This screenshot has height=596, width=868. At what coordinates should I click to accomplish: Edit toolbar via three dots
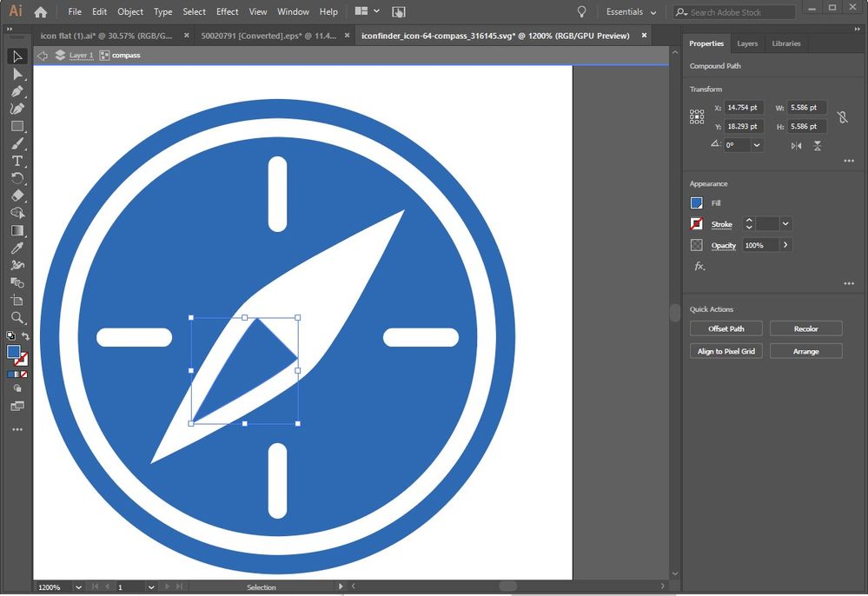click(17, 429)
